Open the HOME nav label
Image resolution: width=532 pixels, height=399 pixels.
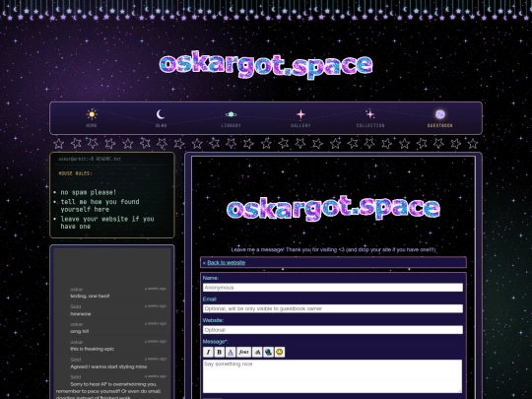[92, 125]
